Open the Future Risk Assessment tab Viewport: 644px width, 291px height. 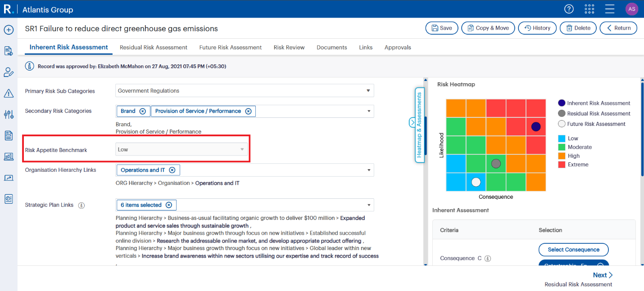(x=231, y=47)
